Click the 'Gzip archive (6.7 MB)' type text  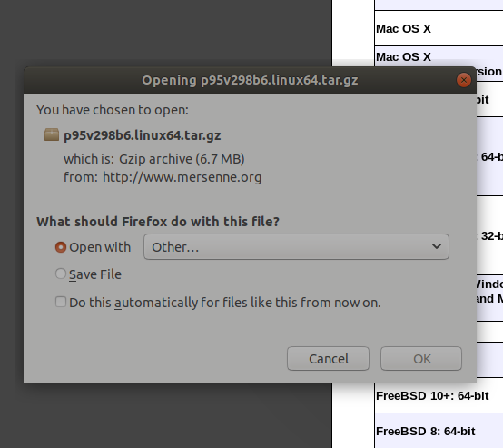pos(182,159)
